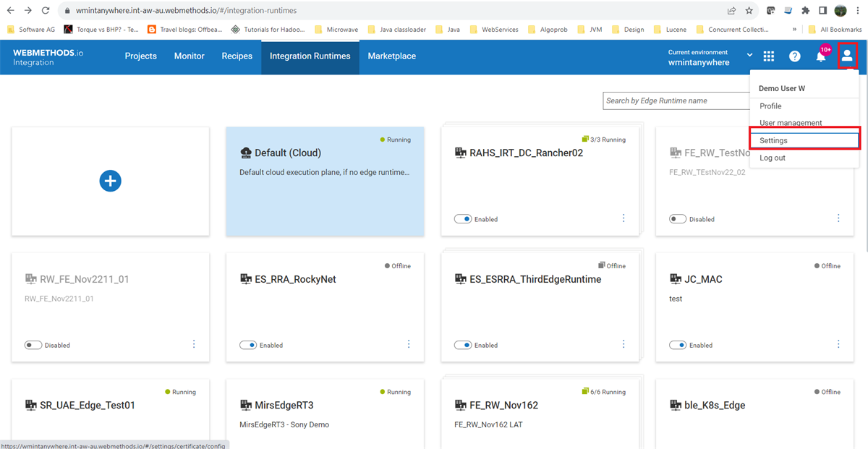Click the ES_ESRRA_ThirdEdgeRuntime icon
Screen dimensions: 868x449
tap(460, 279)
